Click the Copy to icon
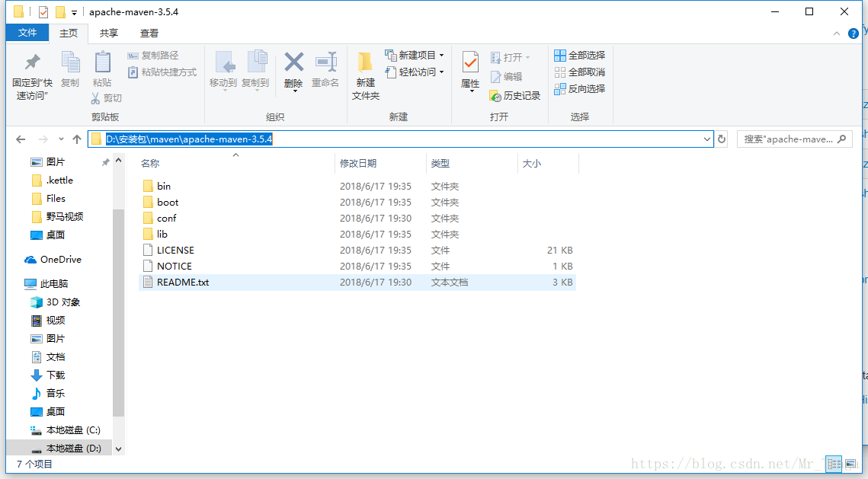 coord(256,62)
